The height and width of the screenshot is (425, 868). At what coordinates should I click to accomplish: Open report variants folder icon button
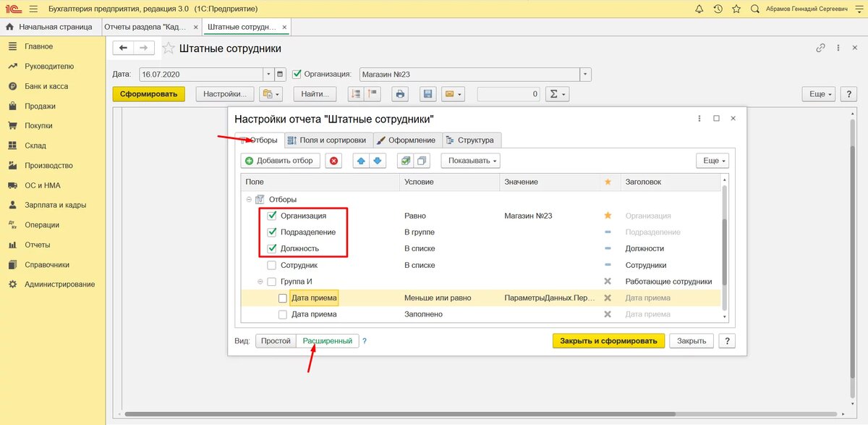[271, 94]
